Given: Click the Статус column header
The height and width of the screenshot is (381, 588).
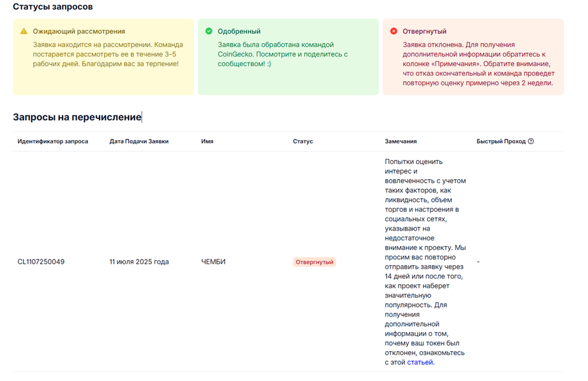Looking at the screenshot, I should click(x=303, y=141).
